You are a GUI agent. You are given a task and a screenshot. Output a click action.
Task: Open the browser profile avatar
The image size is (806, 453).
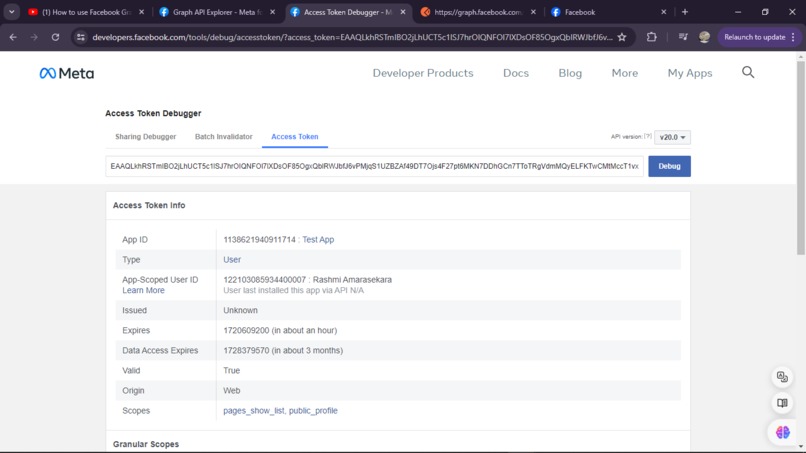704,37
